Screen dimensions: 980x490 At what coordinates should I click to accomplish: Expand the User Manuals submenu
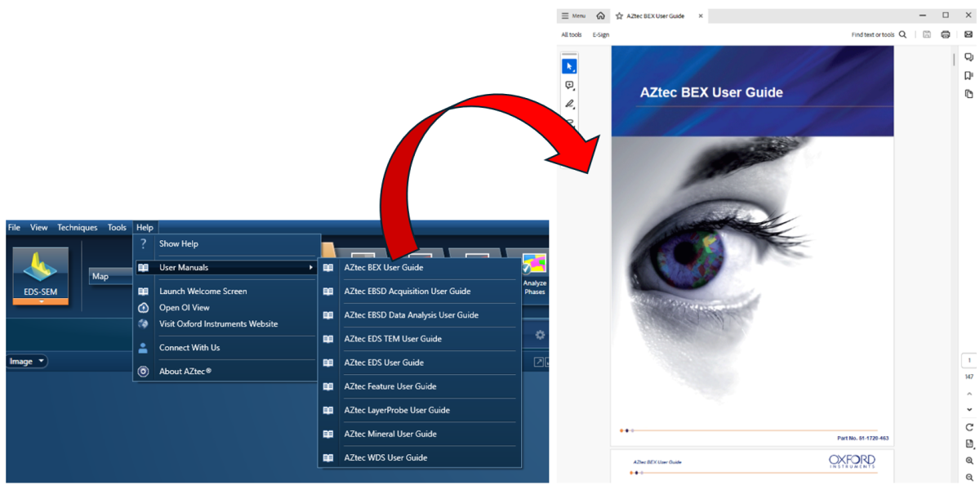pos(225,268)
